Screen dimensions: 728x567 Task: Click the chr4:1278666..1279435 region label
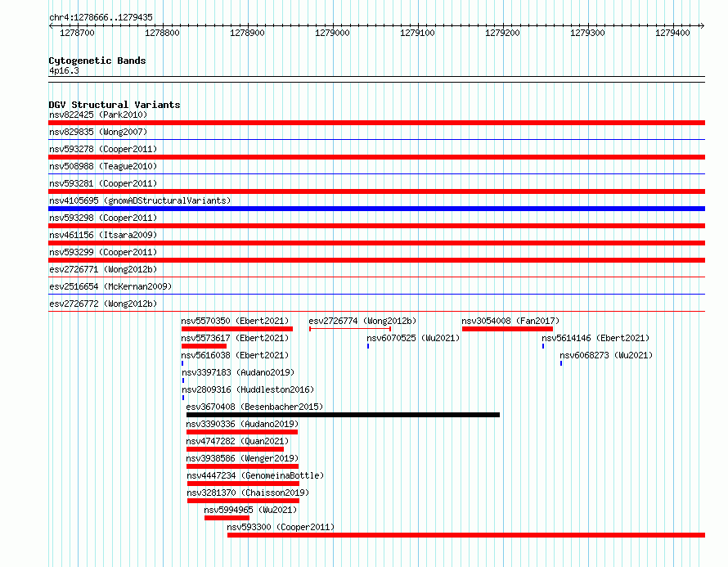tap(101, 17)
